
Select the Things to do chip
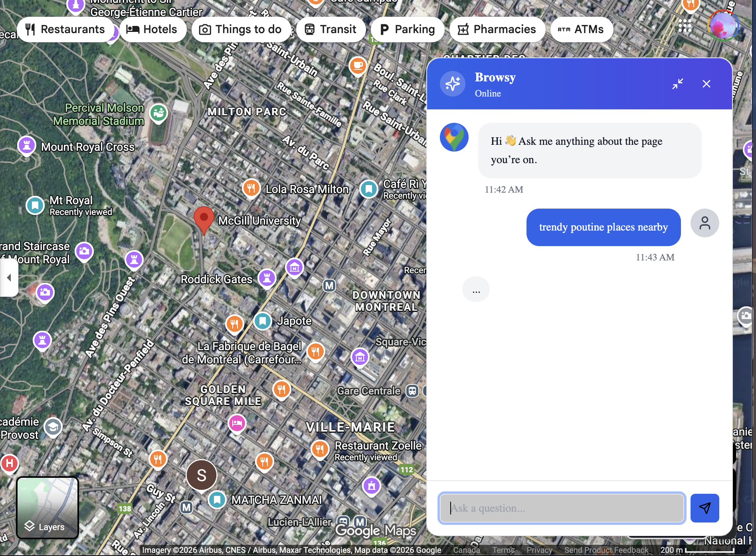click(241, 30)
